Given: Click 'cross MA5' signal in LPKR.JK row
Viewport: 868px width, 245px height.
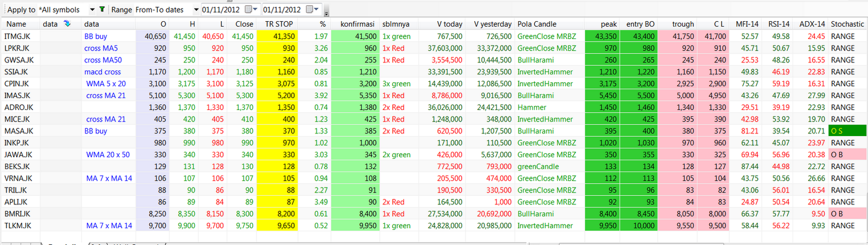Looking at the screenshot, I should (101, 48).
